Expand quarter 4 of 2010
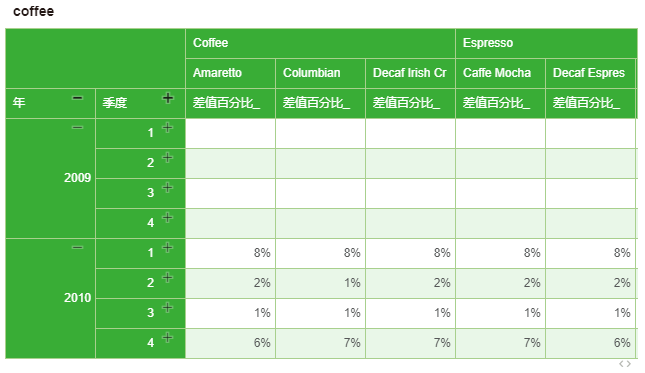This screenshot has width=645, height=373. click(x=167, y=338)
